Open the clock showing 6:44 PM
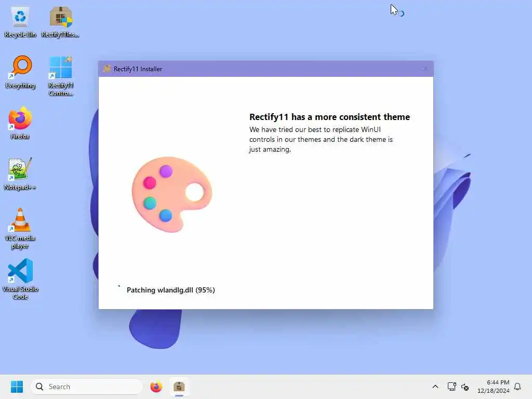The image size is (532, 399). click(494, 387)
